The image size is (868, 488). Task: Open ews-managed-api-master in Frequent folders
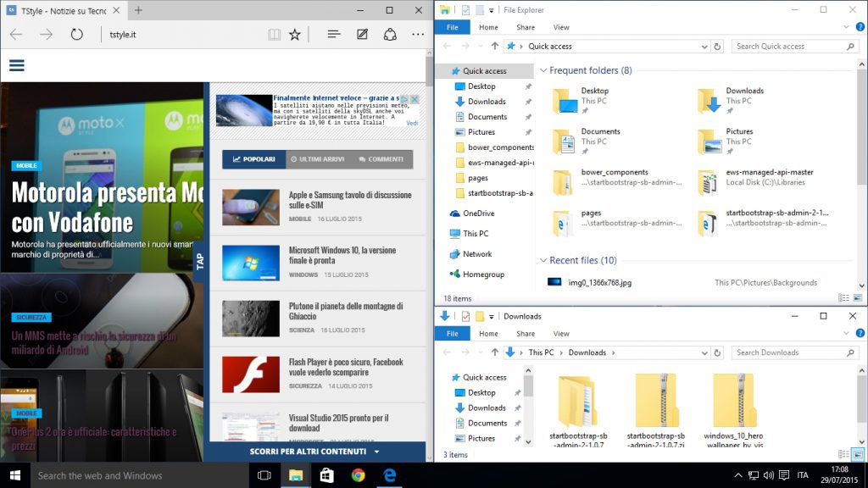755,182
